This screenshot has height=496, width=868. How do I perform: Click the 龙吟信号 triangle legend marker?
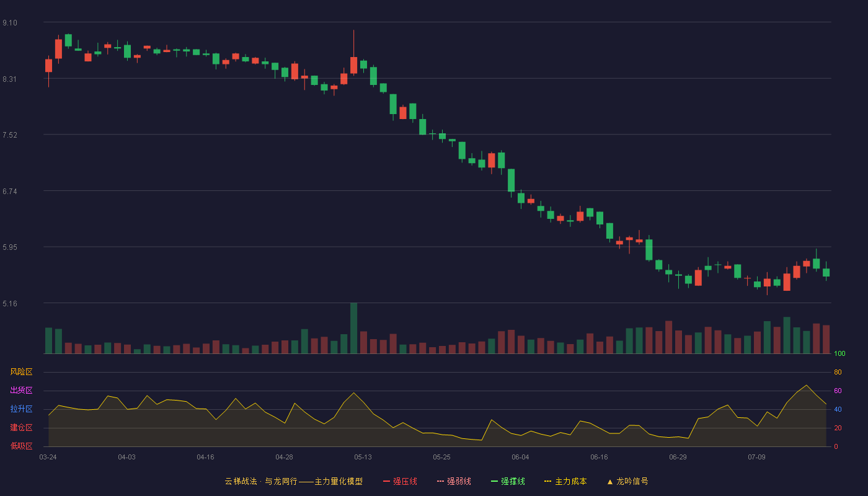tap(610, 481)
